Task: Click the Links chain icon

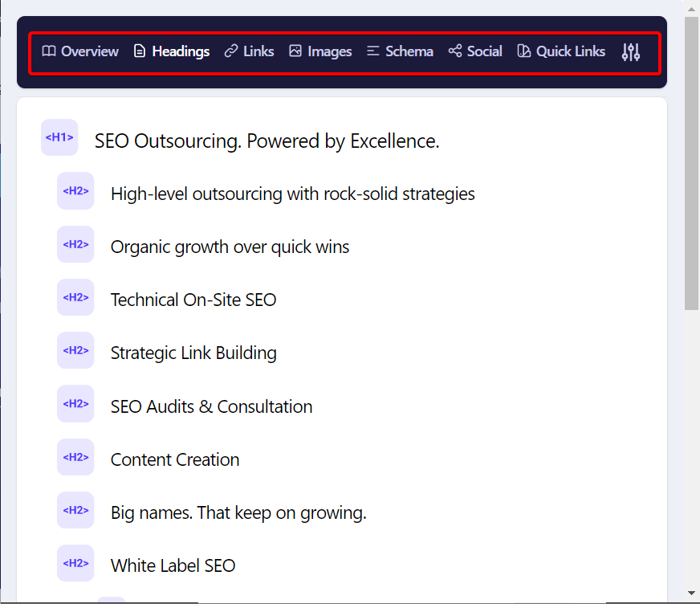Action: coord(231,51)
